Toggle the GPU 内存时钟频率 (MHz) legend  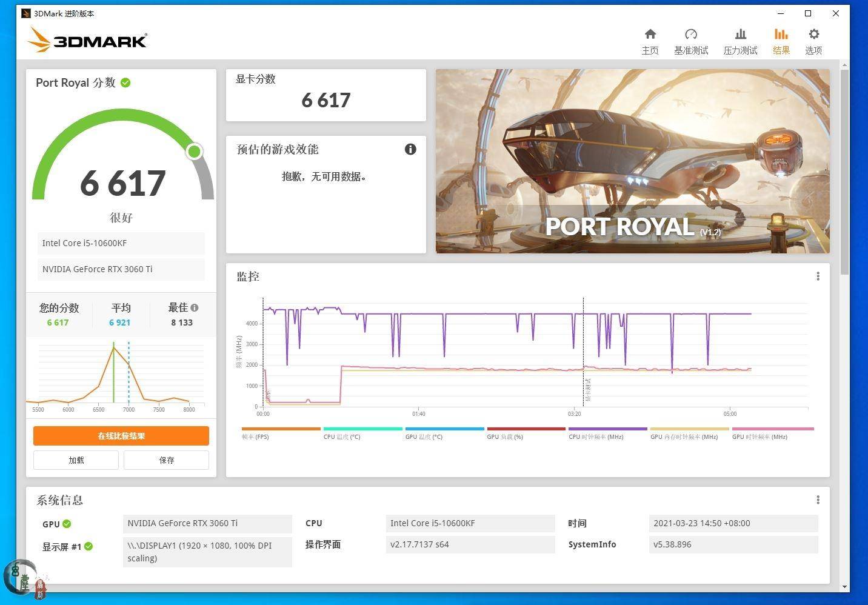pyautogui.click(x=690, y=433)
